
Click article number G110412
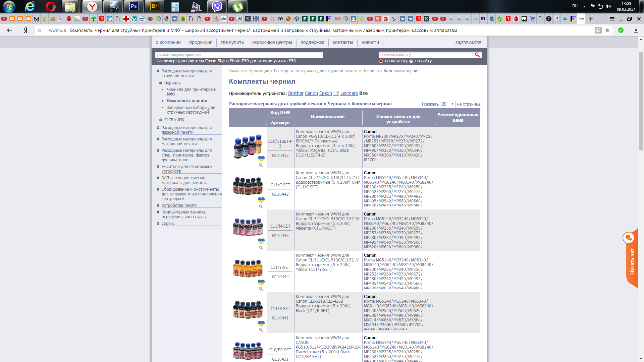(x=280, y=156)
